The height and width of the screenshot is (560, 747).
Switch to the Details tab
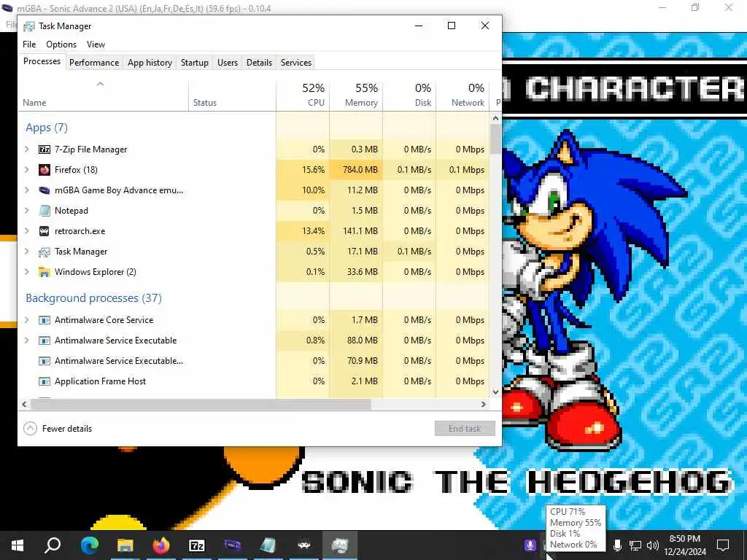point(259,63)
